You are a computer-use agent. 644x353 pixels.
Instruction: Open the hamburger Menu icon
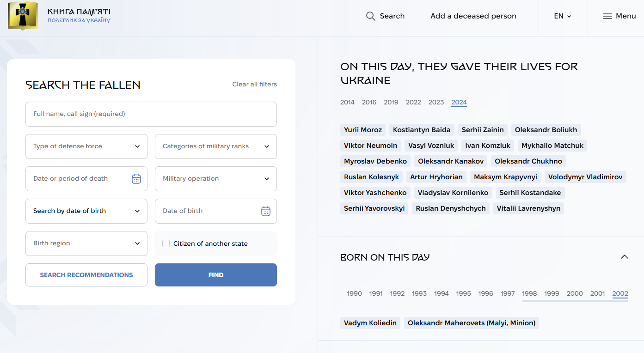click(x=607, y=16)
